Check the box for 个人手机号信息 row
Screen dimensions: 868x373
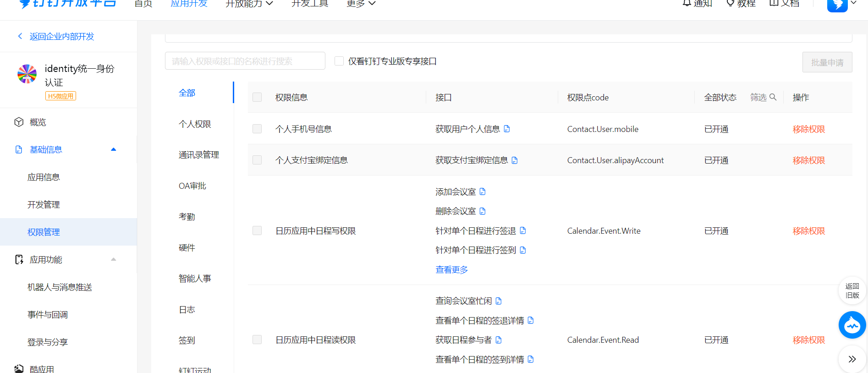[x=257, y=129]
